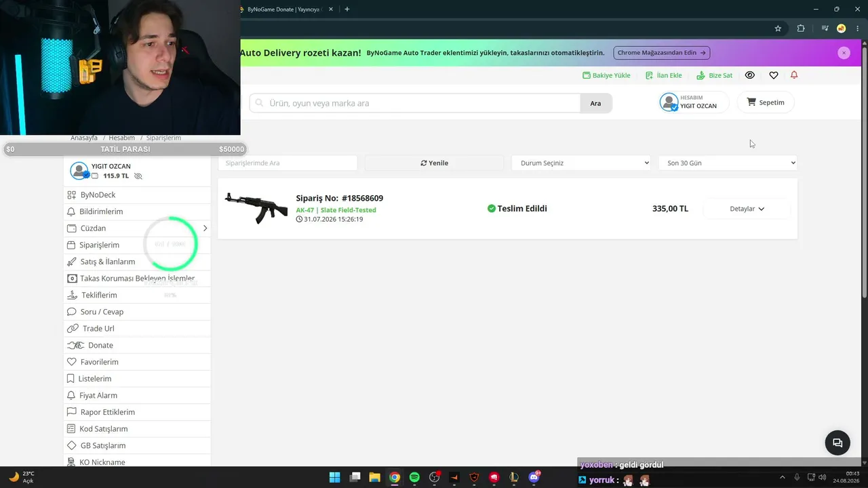Open the volume control in system tray
The width and height of the screenshot is (868, 488).
point(822,477)
